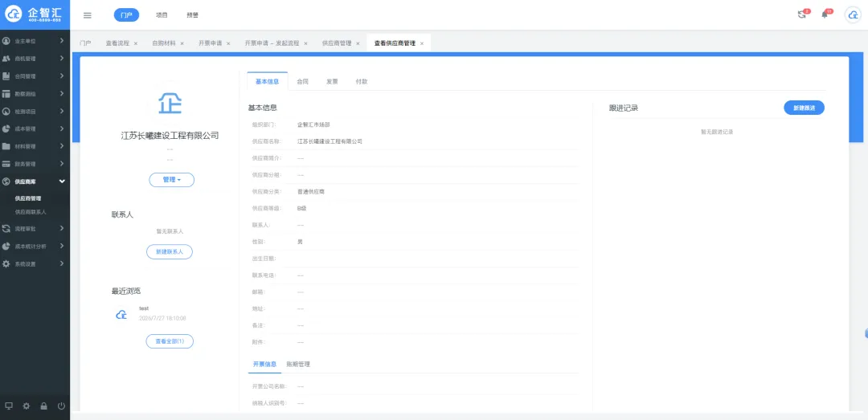Switch to the 基本信息 tab
This screenshot has height=420, width=868.
pyautogui.click(x=268, y=81)
